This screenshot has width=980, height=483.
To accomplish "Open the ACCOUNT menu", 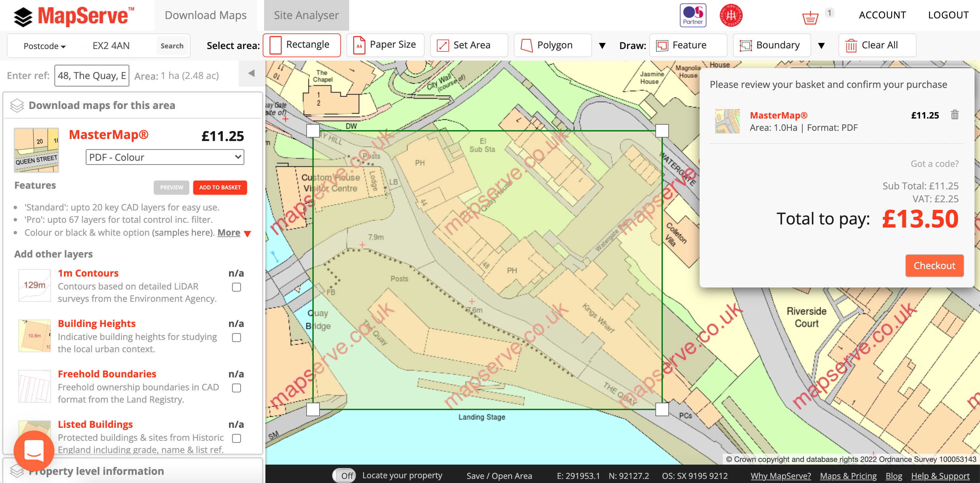I will (882, 15).
